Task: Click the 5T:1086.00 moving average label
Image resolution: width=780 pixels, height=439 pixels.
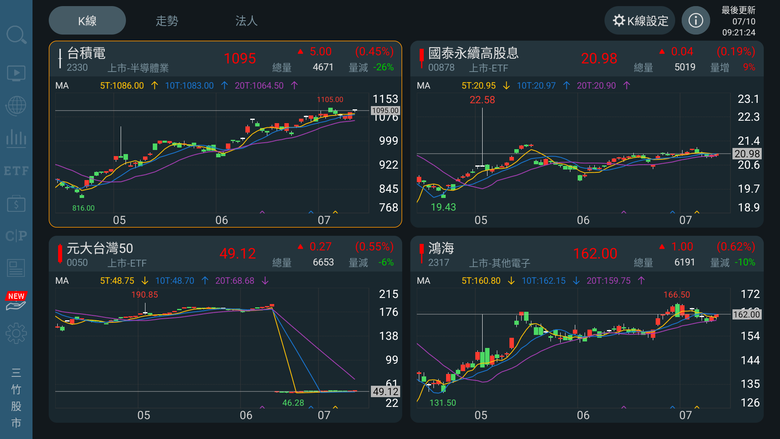Action: pos(122,86)
